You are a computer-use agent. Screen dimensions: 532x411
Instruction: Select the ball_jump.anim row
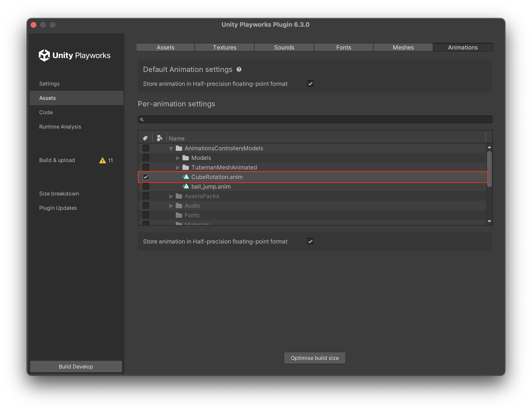312,186
